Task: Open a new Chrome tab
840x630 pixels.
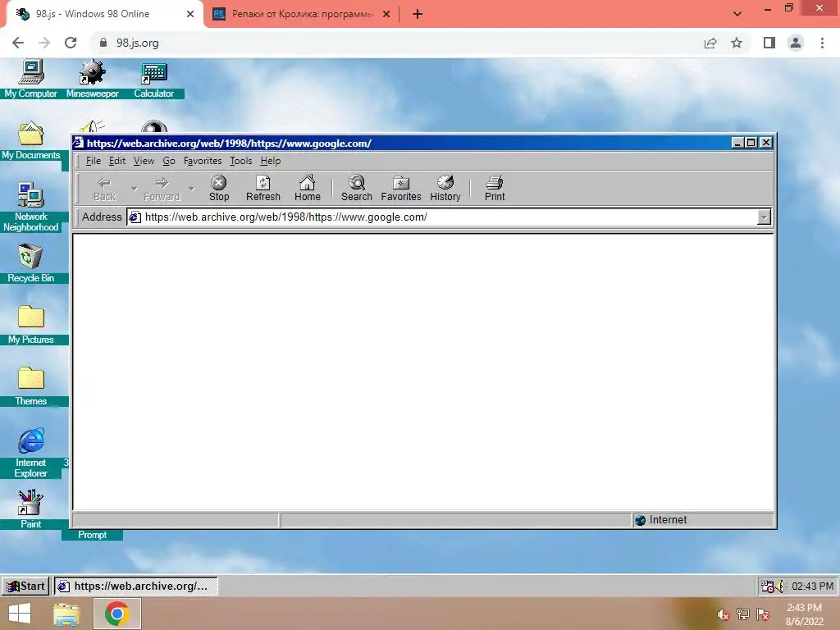Action: point(418,14)
